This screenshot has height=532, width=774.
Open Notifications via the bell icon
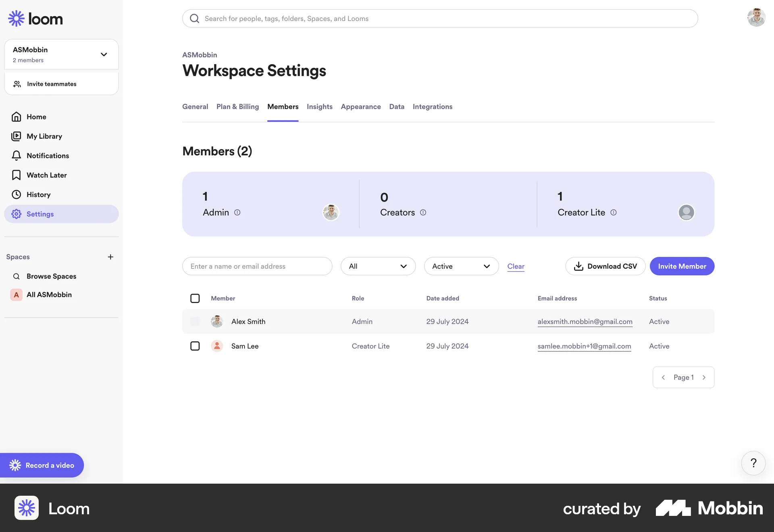point(17,156)
